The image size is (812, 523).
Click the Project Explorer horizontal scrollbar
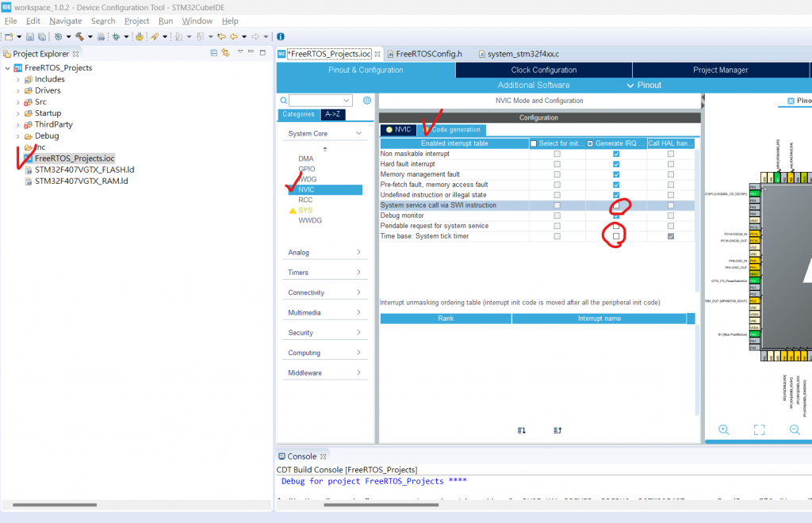55,505
